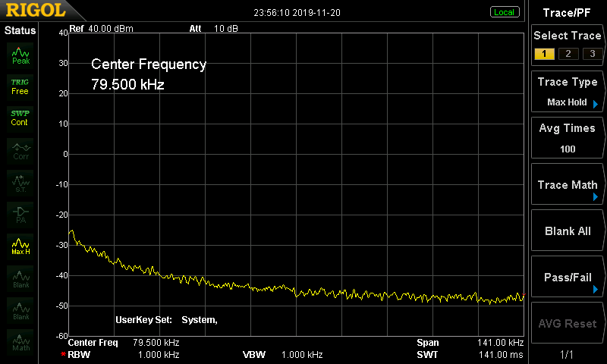Click the 1/1 menu page indicator
The width and height of the screenshot is (607, 364).
pos(568,354)
